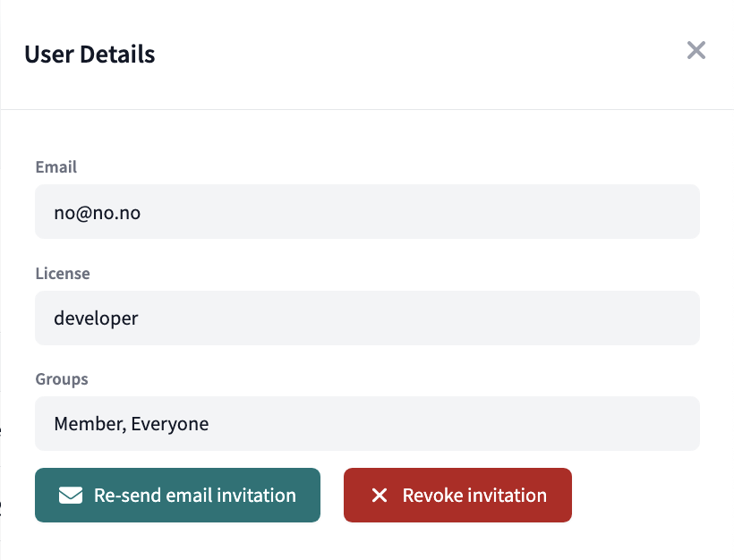The width and height of the screenshot is (734, 560).
Task: Select the License field containing developer
Action: [x=367, y=318]
